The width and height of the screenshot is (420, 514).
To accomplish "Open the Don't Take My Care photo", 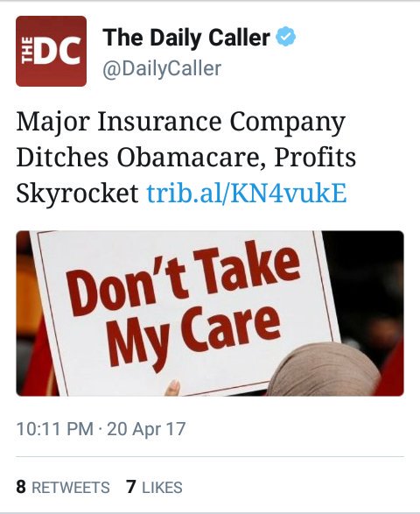I will coord(210,313).
